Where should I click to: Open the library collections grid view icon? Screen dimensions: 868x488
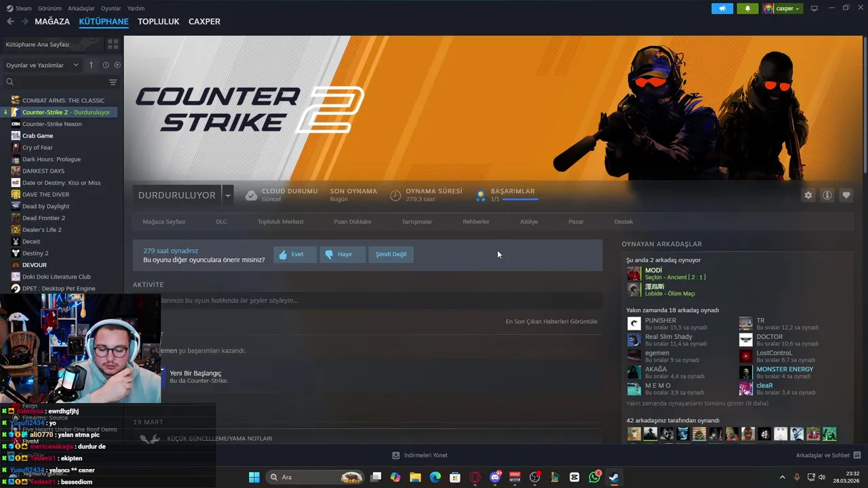pyautogui.click(x=113, y=44)
